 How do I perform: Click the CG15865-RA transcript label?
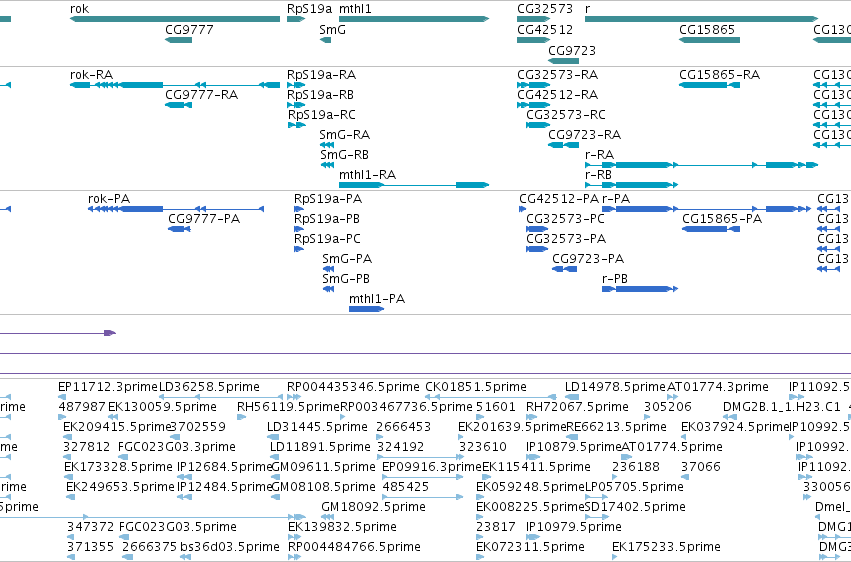(x=719, y=74)
